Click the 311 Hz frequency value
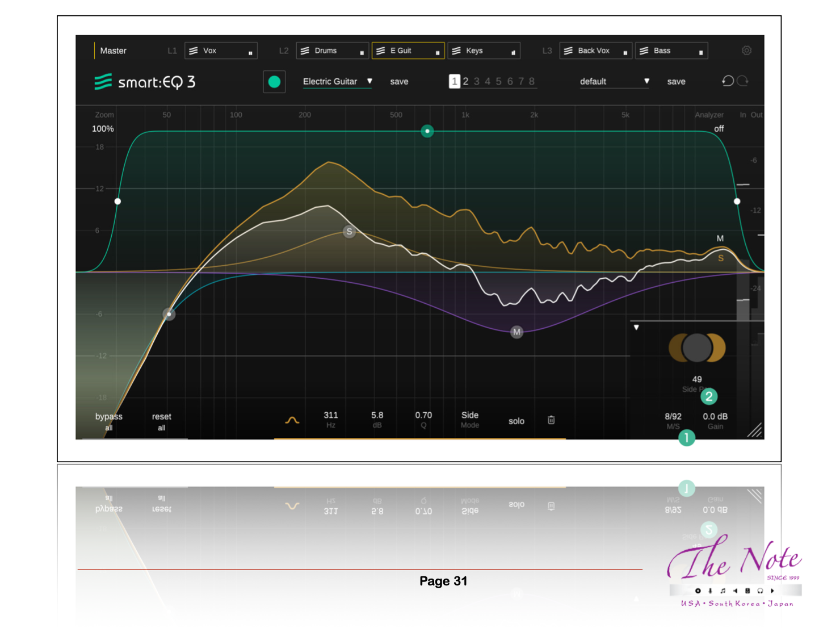 point(331,415)
